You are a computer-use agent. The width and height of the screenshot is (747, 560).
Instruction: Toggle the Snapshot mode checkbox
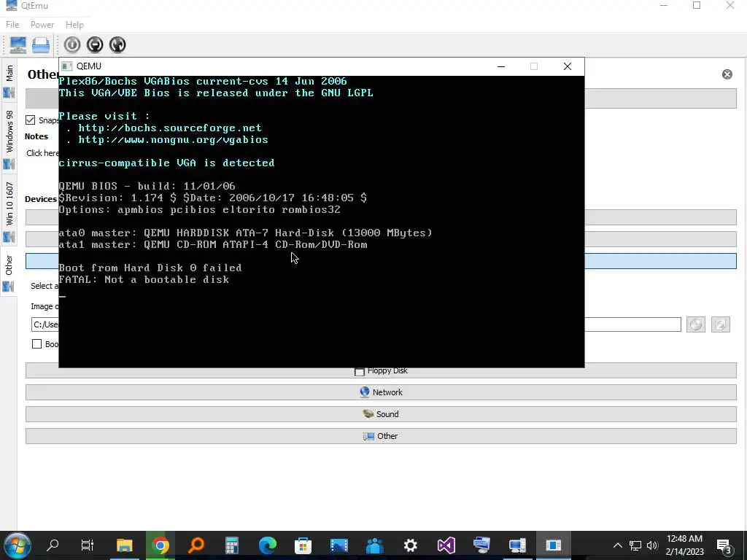pyautogui.click(x=31, y=120)
